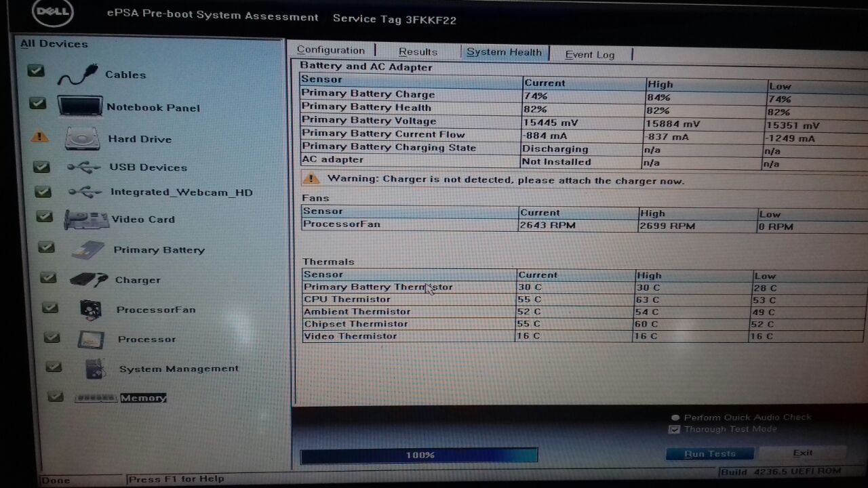Select the Memory module icon
This screenshot has width=868, height=488.
click(x=96, y=398)
